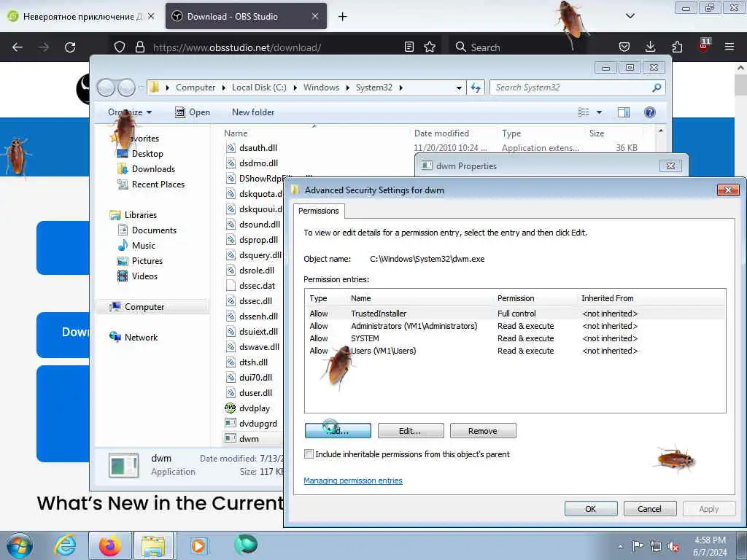The image size is (747, 560).
Task: Click New folder in Explorer toolbar
Action: pyautogui.click(x=253, y=112)
